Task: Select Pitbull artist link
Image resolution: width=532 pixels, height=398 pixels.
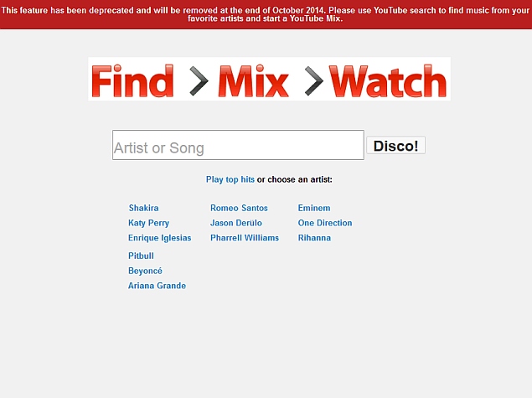Action: [141, 256]
